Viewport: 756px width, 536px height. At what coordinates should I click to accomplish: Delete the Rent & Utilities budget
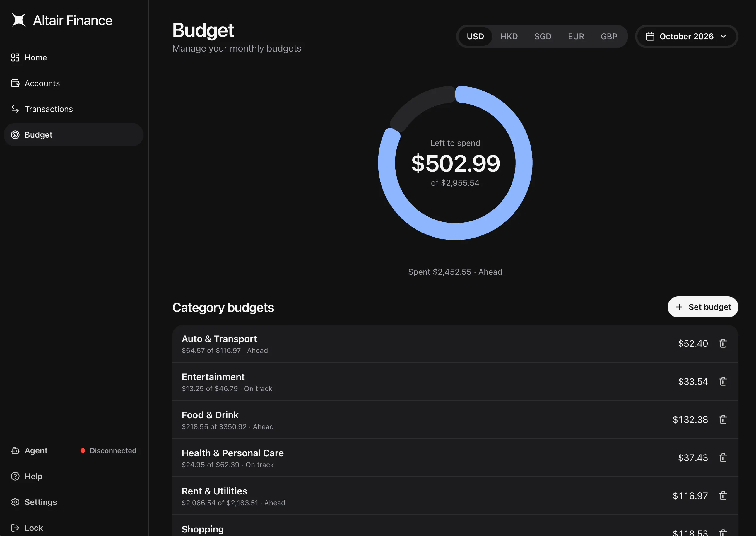pyautogui.click(x=723, y=496)
